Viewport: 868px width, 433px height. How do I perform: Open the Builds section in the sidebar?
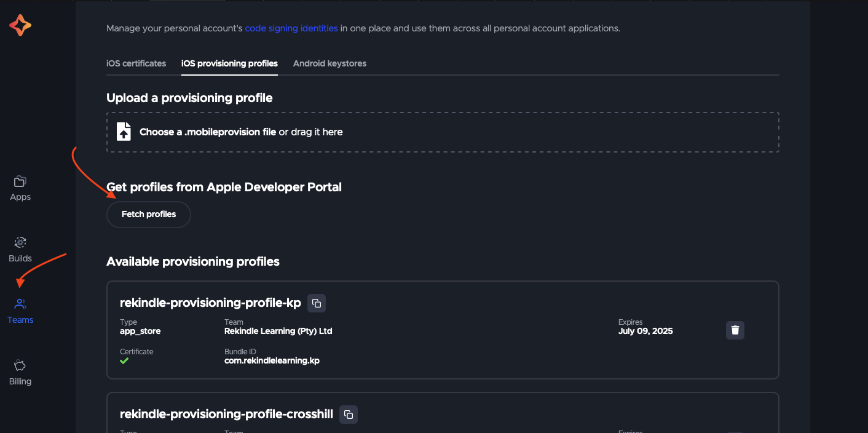[x=20, y=249]
